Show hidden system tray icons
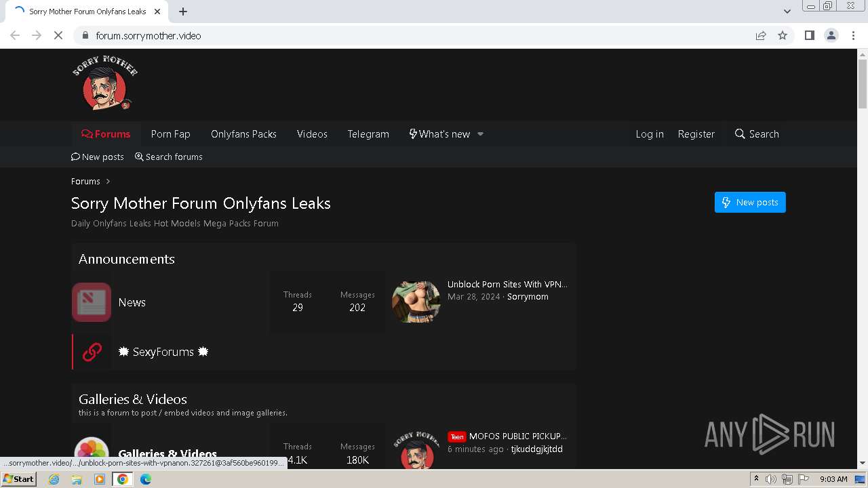The image size is (868, 488). [x=756, y=479]
